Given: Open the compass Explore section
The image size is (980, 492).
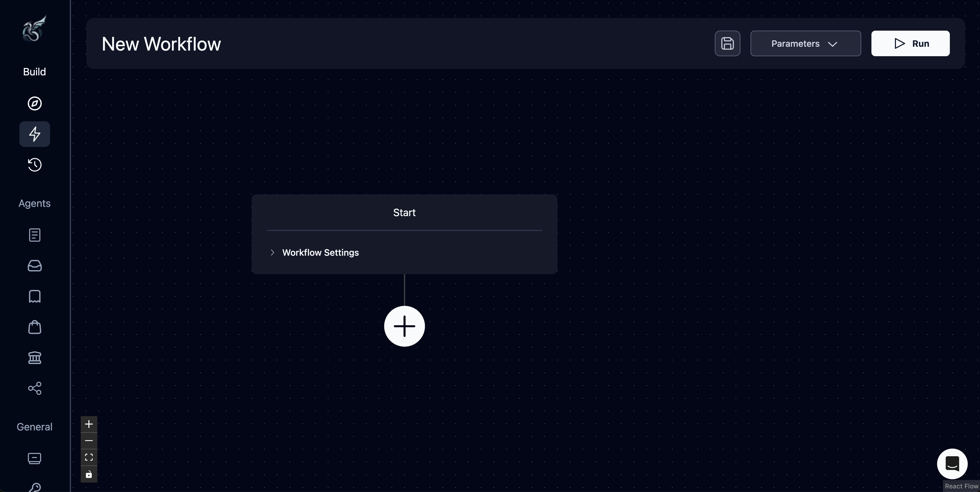Looking at the screenshot, I should pos(34,103).
